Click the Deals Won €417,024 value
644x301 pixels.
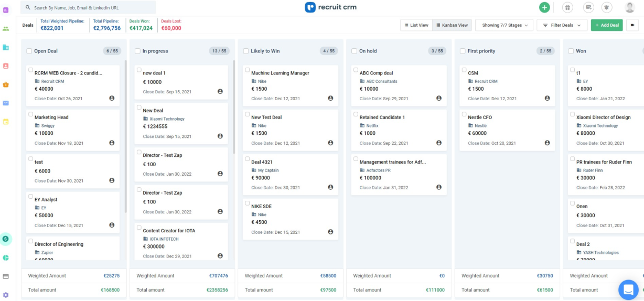pyautogui.click(x=141, y=28)
